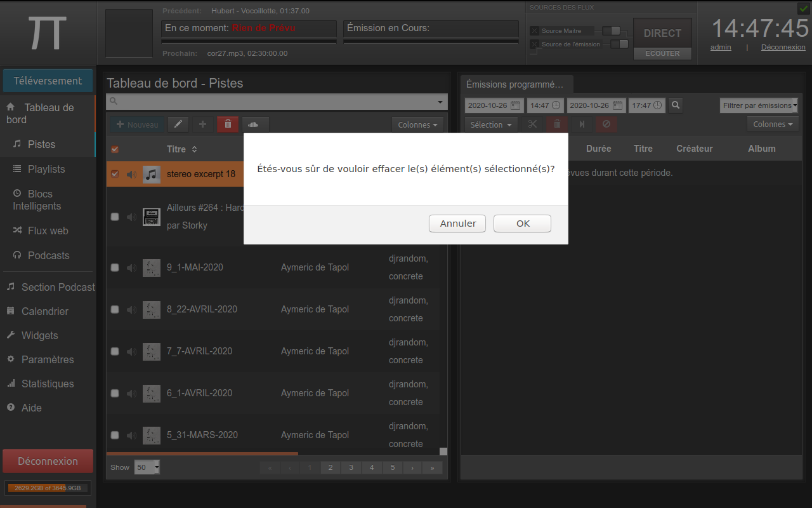The image size is (812, 508).
Task: Open the Show 50 entries dropdown
Action: coord(147,467)
